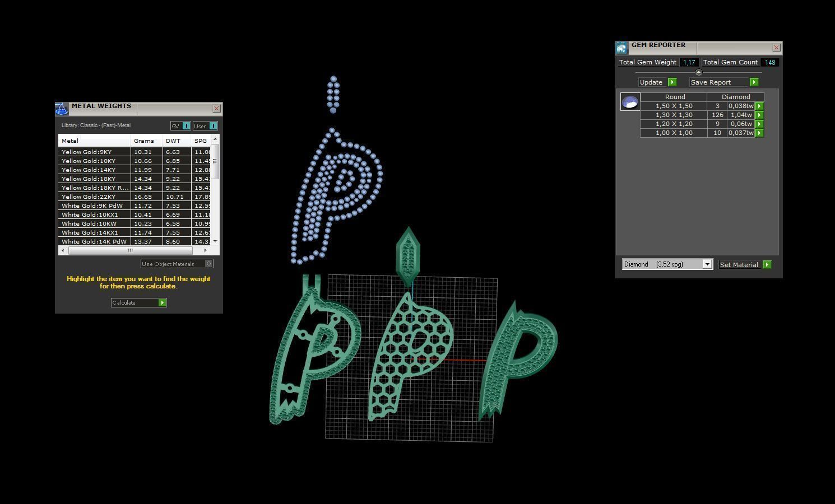Image resolution: width=835 pixels, height=504 pixels.
Task: Click the green bail piece above the grid
Action: point(408,255)
